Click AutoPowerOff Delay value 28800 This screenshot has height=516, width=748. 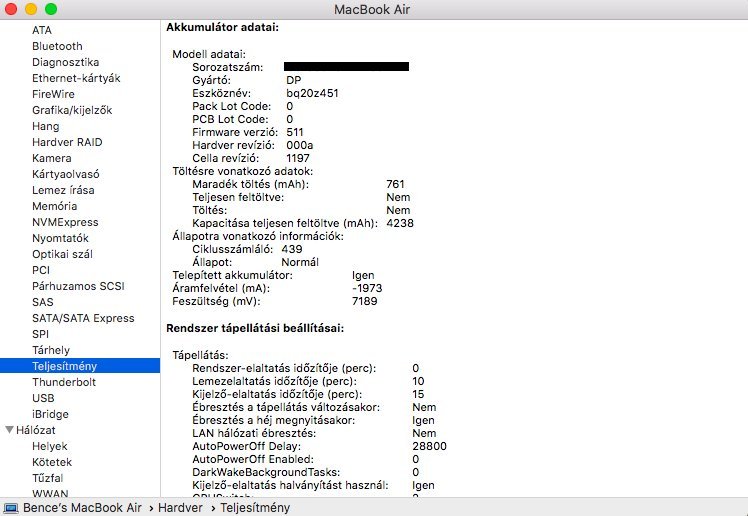(430, 446)
